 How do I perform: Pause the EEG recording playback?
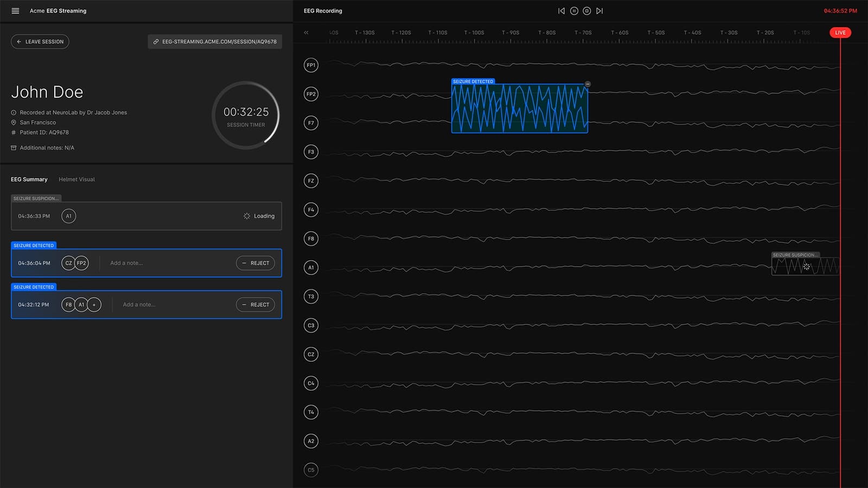tap(574, 11)
